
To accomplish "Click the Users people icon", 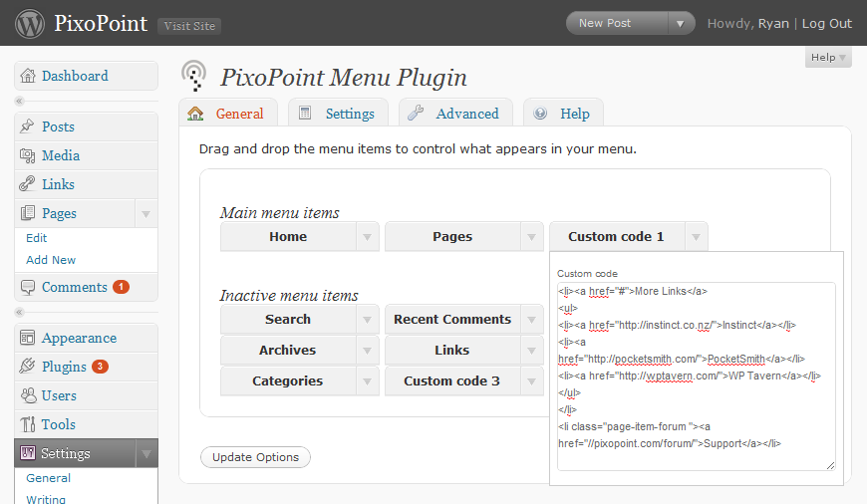I will [28, 395].
